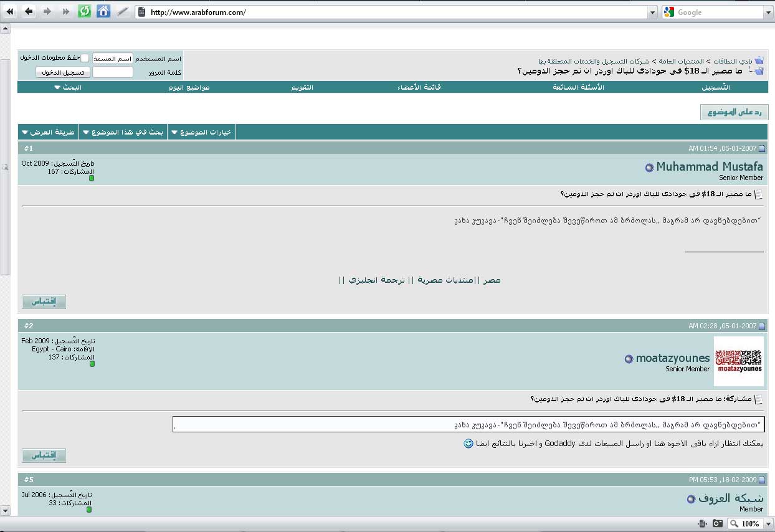Open Muhammad Mustafa's profile name
This screenshot has width=775, height=532.
point(710,166)
